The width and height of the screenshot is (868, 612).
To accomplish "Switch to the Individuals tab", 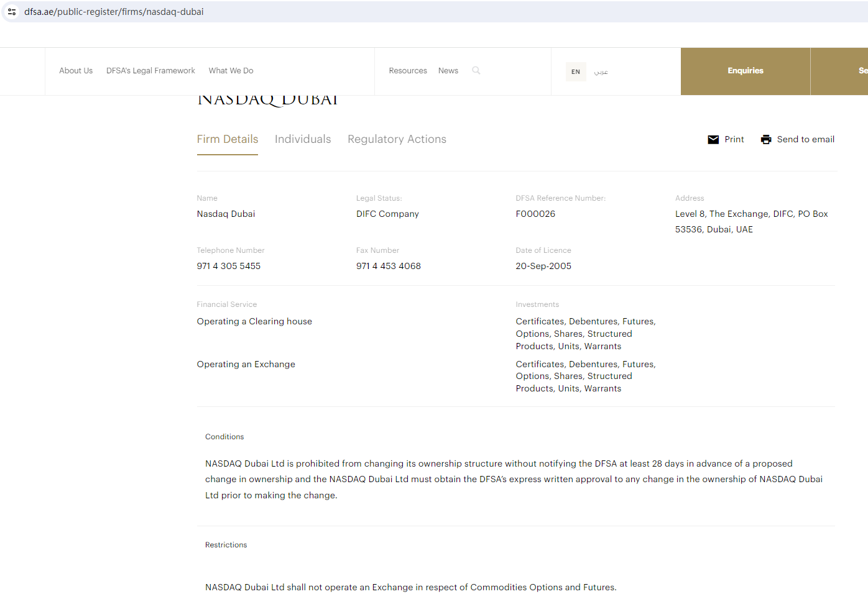I will click(303, 139).
